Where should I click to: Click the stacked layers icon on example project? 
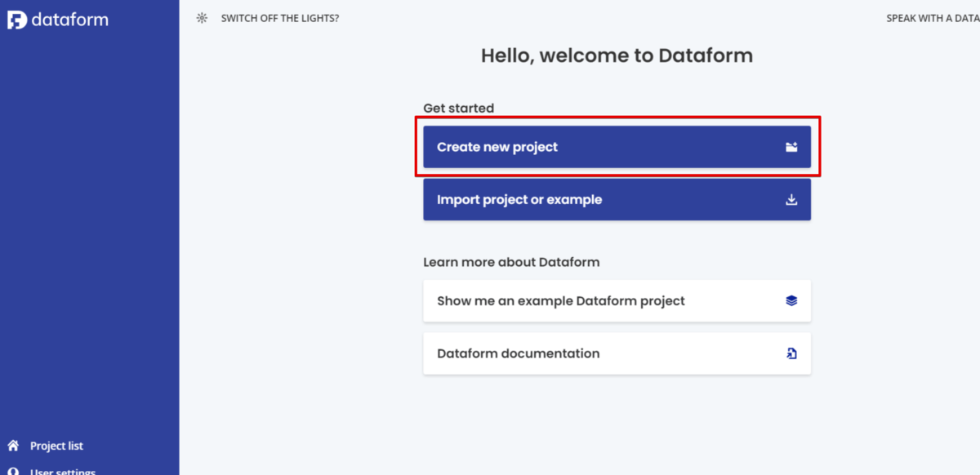791,301
